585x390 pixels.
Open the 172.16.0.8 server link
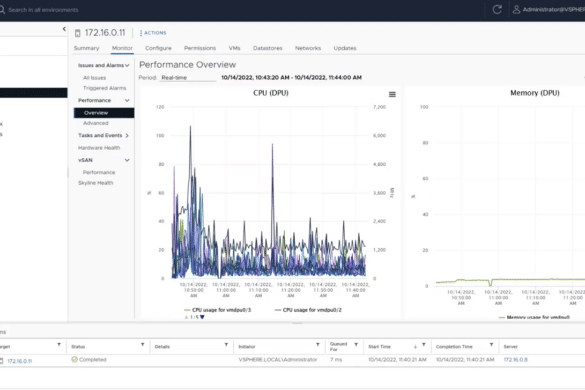[x=515, y=360]
